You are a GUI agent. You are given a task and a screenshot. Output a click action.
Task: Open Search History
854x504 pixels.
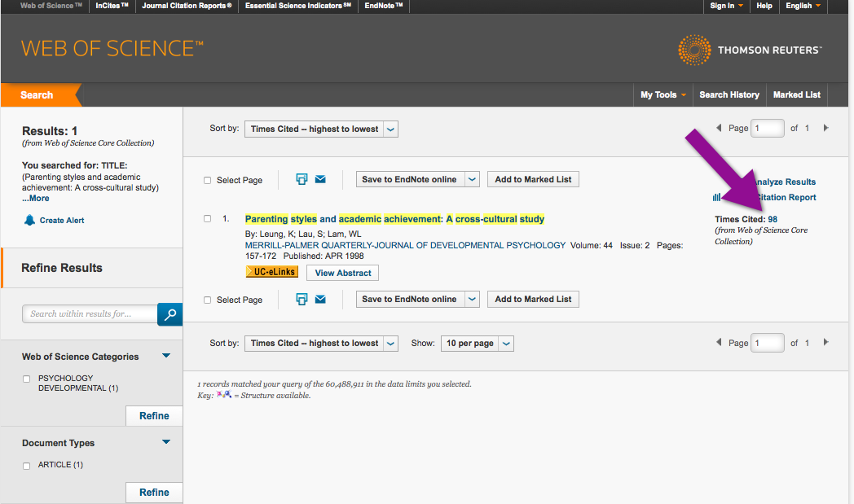click(729, 94)
